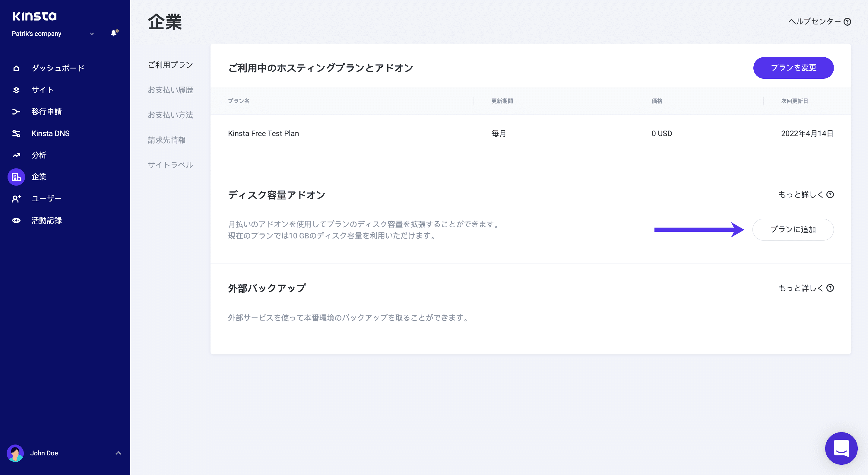The image size is (868, 475).
Task: Click the Kinsta DNS sidebar icon
Action: click(16, 133)
